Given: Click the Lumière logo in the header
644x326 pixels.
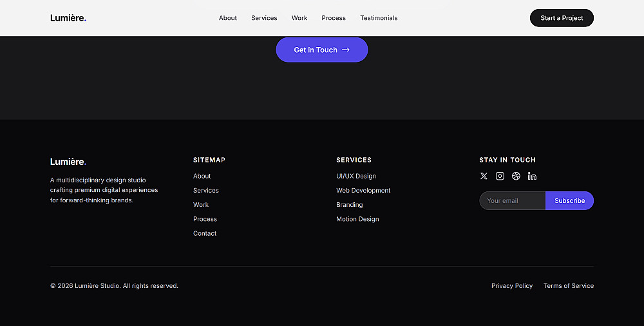Looking at the screenshot, I should (x=68, y=18).
